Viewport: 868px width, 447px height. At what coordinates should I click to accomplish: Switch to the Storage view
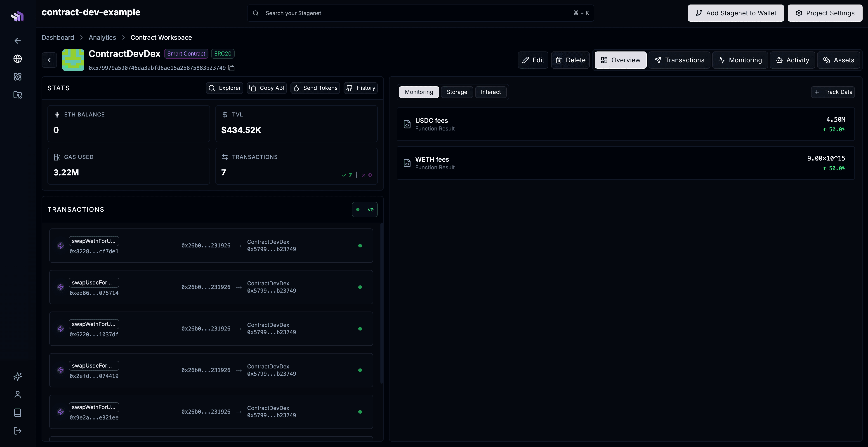457,92
